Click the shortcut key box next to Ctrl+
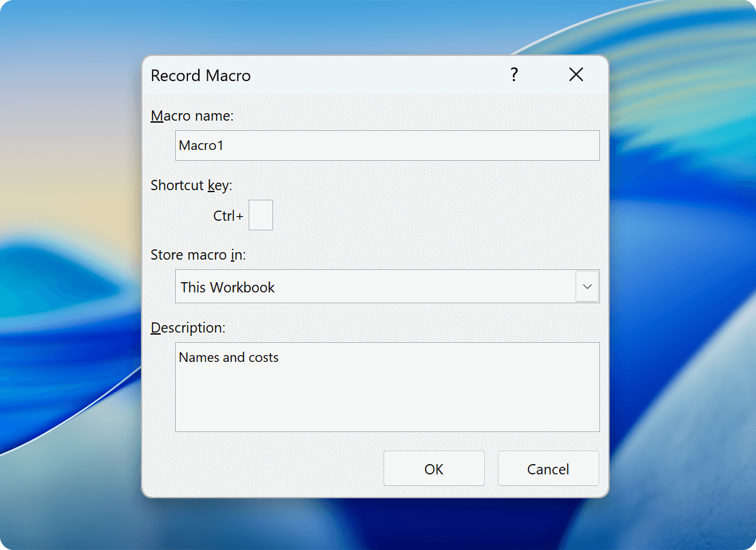 (x=261, y=215)
